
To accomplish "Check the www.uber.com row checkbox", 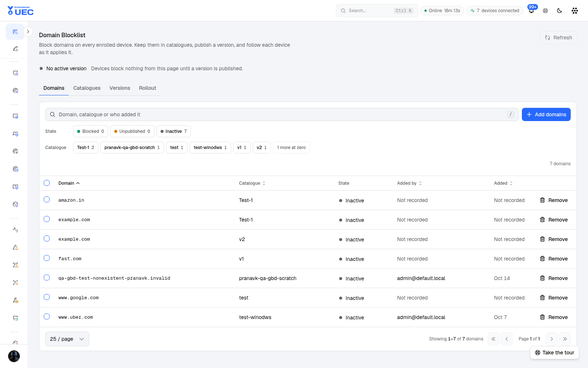I will pos(47,316).
